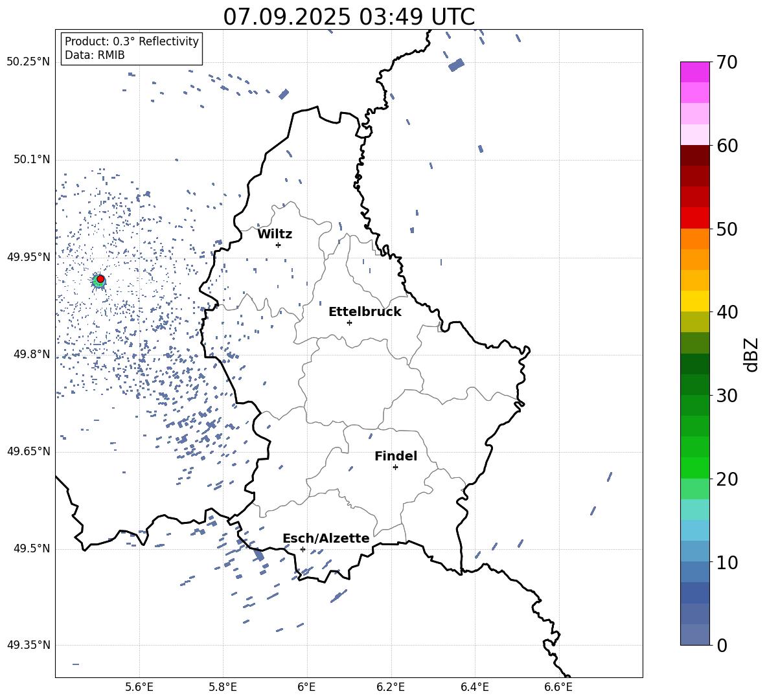Screen dimensions: 767x700
Task: Click the dark maroon segment below 60
Action: (694, 155)
